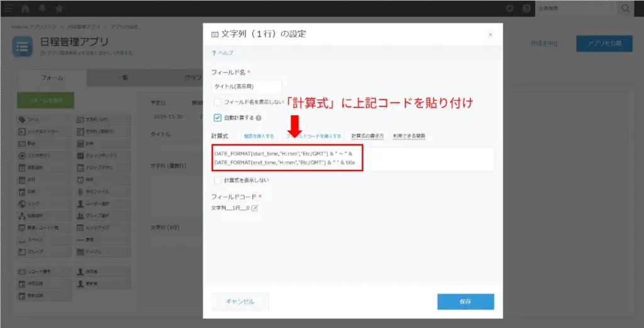Open the settings gear in the top bar
The height and width of the screenshot is (328, 644).
click(509, 8)
